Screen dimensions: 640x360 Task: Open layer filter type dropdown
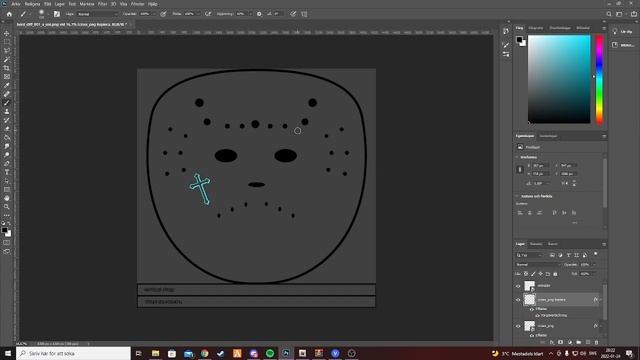[x=529, y=255]
